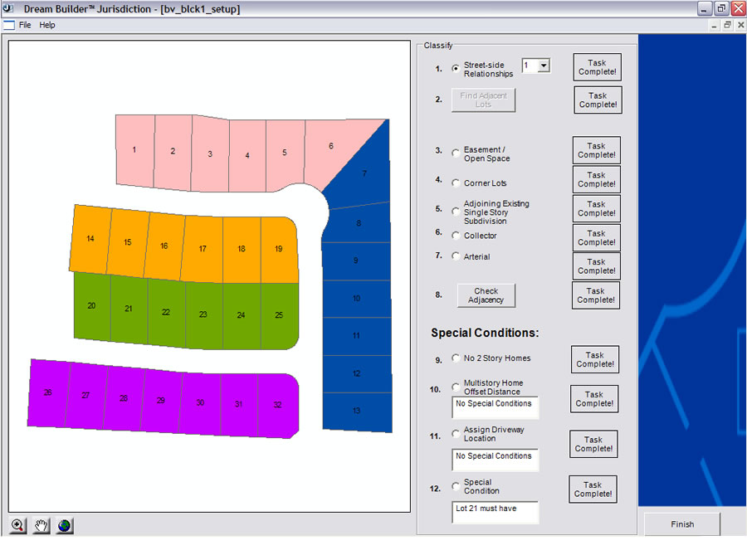Select the Collector radio option
The image size is (747, 560).
coord(456,236)
